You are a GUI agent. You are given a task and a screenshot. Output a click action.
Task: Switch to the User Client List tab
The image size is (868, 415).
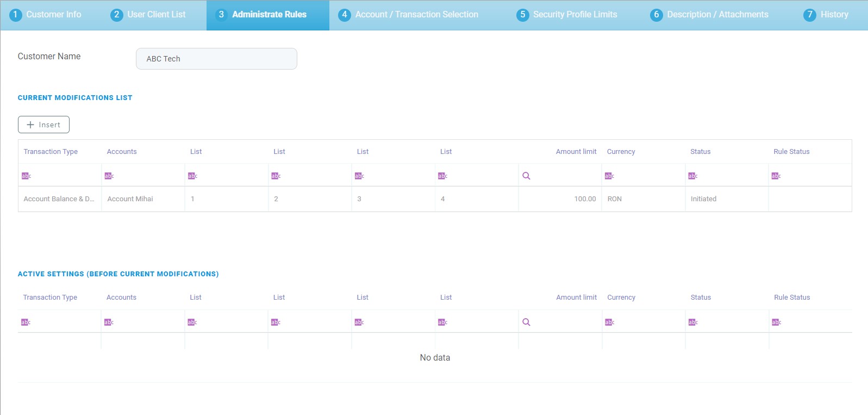[148, 15]
